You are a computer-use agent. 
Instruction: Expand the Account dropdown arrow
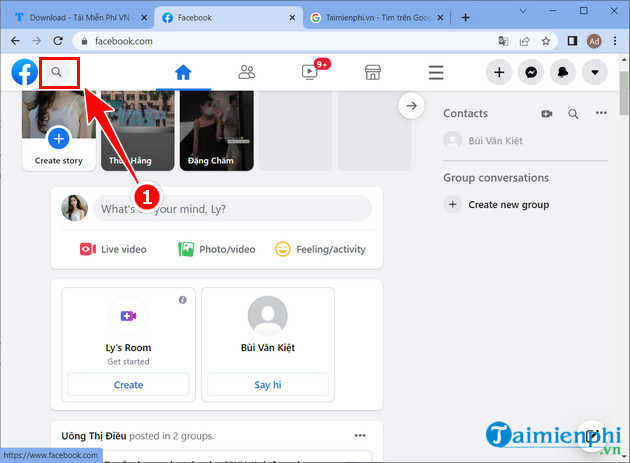point(595,72)
